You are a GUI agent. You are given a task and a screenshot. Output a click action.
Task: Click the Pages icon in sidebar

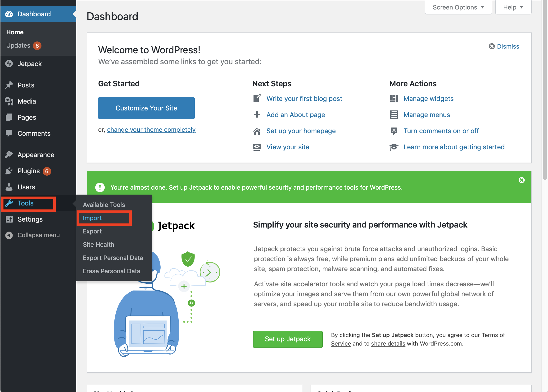pyautogui.click(x=9, y=117)
